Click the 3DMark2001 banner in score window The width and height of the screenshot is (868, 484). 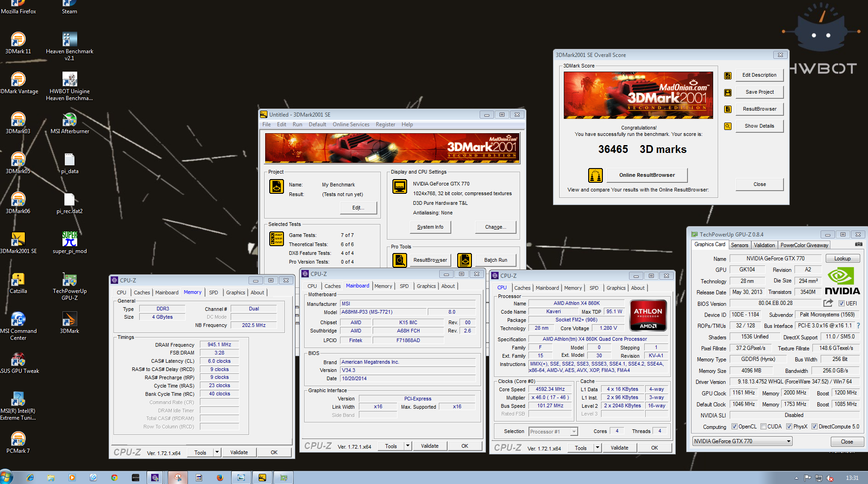[x=638, y=95]
